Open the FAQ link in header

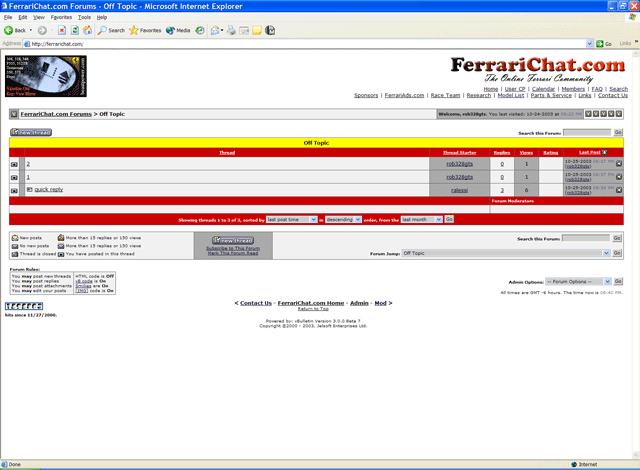(x=597, y=89)
